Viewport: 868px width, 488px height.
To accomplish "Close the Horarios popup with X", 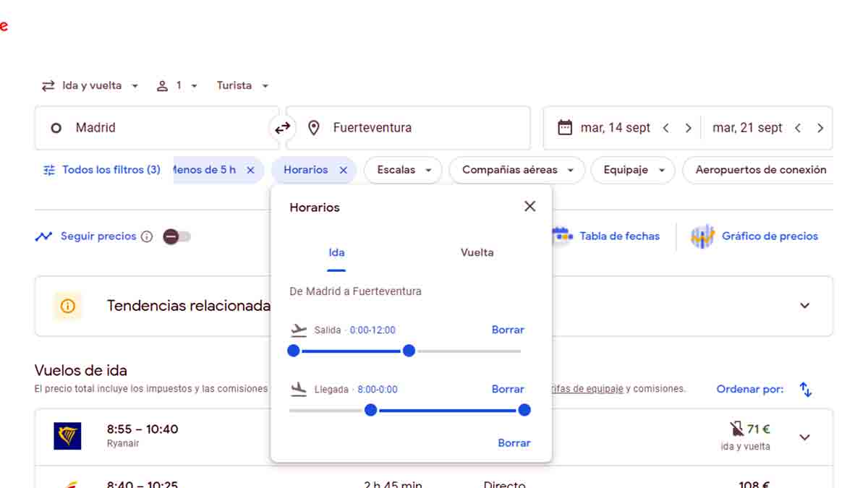I will click(x=529, y=207).
